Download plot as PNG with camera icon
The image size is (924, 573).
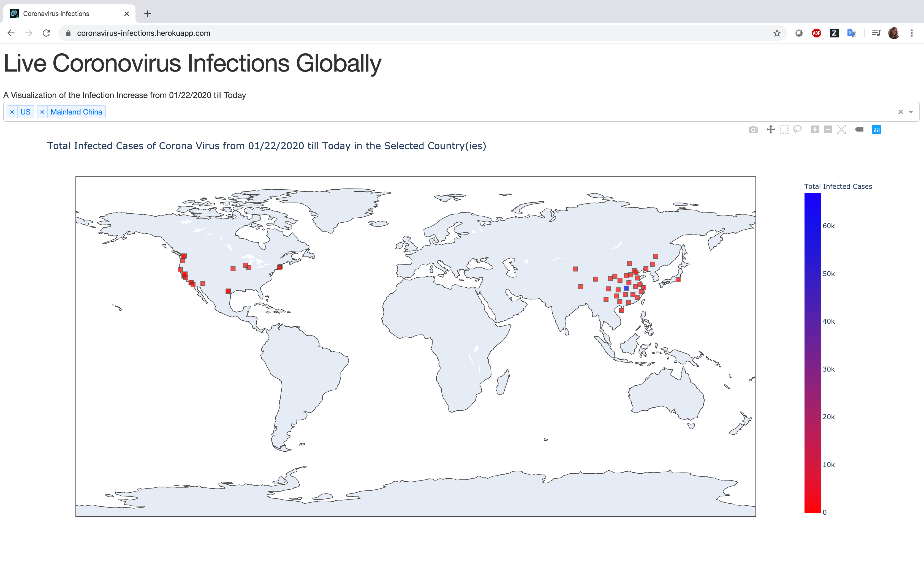(753, 130)
